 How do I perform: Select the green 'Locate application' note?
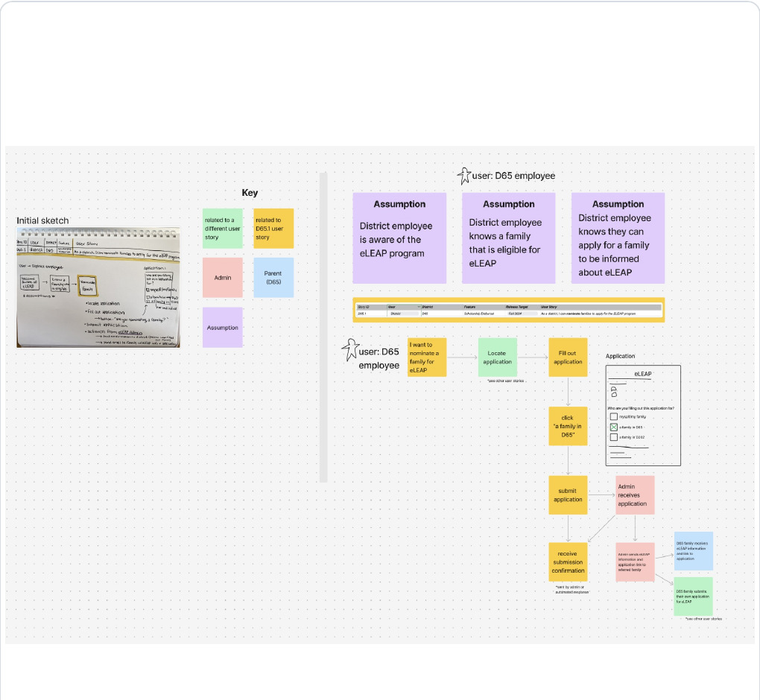tap(497, 357)
